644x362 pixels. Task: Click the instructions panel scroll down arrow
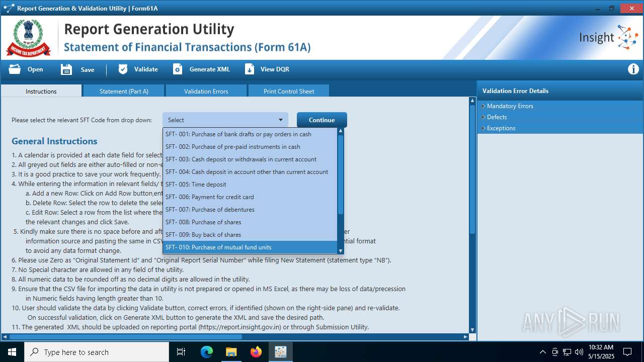coord(472,330)
